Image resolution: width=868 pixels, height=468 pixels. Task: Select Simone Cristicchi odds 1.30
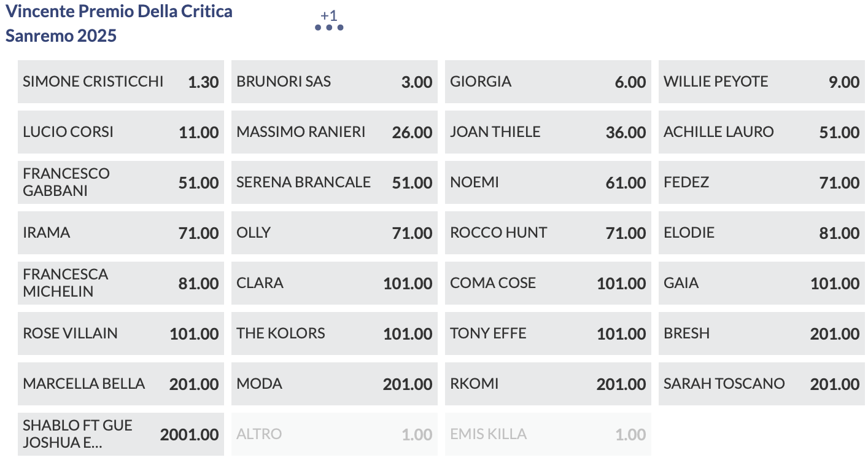click(121, 82)
